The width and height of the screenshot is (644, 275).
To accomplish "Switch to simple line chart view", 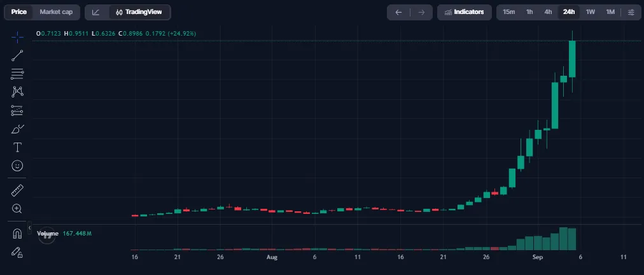I will [96, 12].
